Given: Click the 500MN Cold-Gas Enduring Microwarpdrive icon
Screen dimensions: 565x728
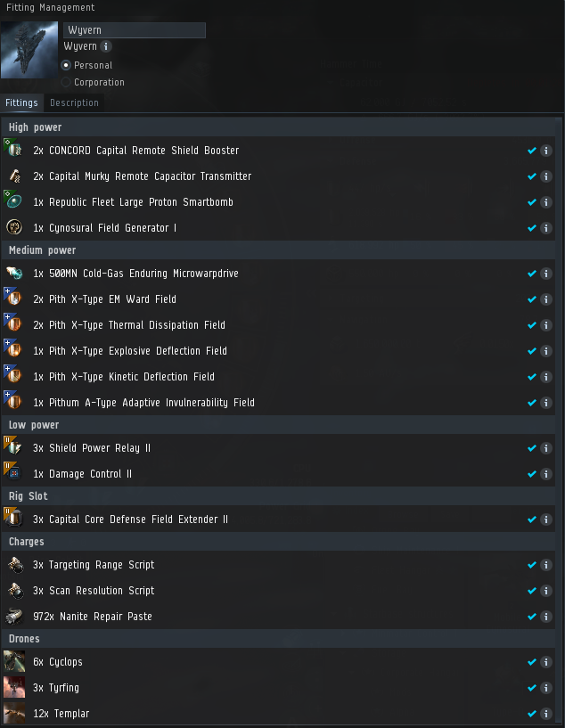Looking at the screenshot, I should click(x=14, y=273).
